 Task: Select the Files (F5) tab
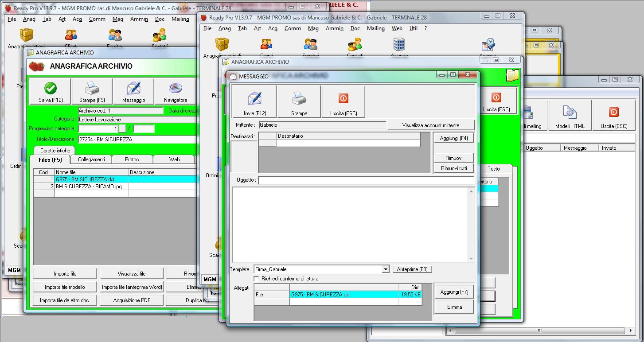(50, 159)
